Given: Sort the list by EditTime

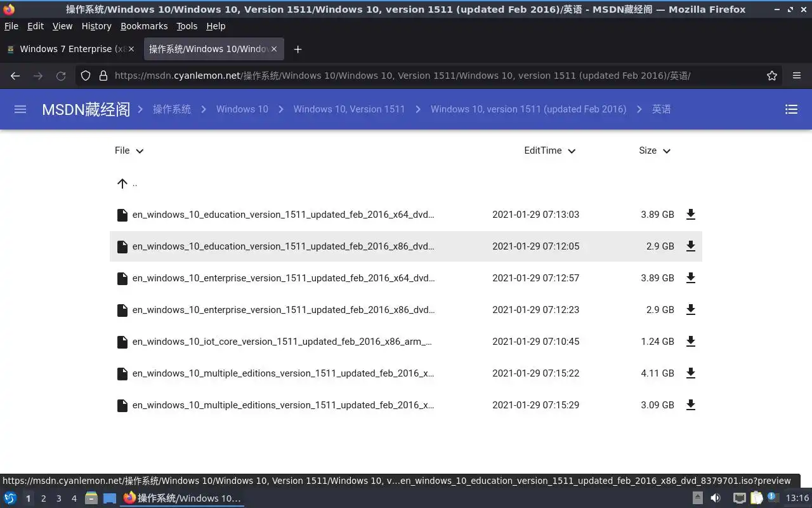Looking at the screenshot, I should coord(549,150).
